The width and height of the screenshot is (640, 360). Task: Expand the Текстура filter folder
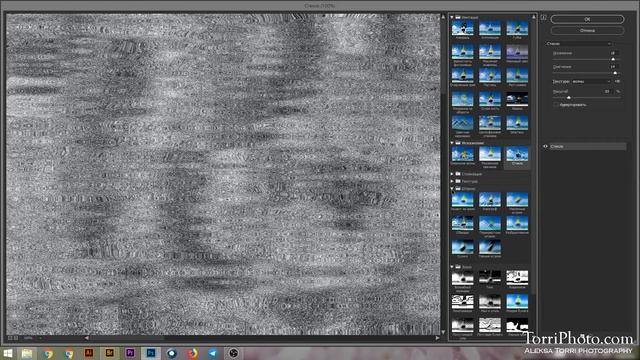pyautogui.click(x=452, y=181)
